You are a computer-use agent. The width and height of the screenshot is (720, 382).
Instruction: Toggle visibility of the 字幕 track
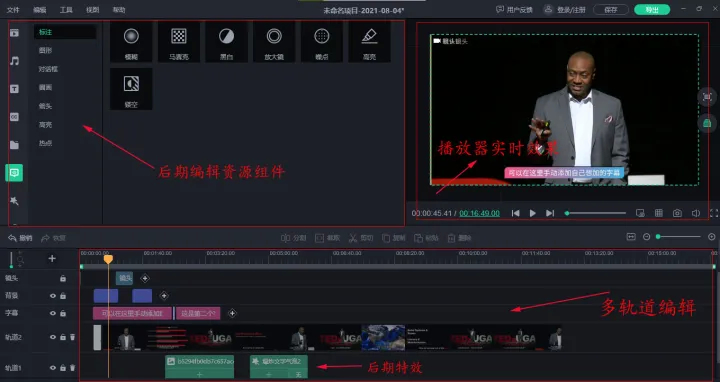tap(53, 313)
